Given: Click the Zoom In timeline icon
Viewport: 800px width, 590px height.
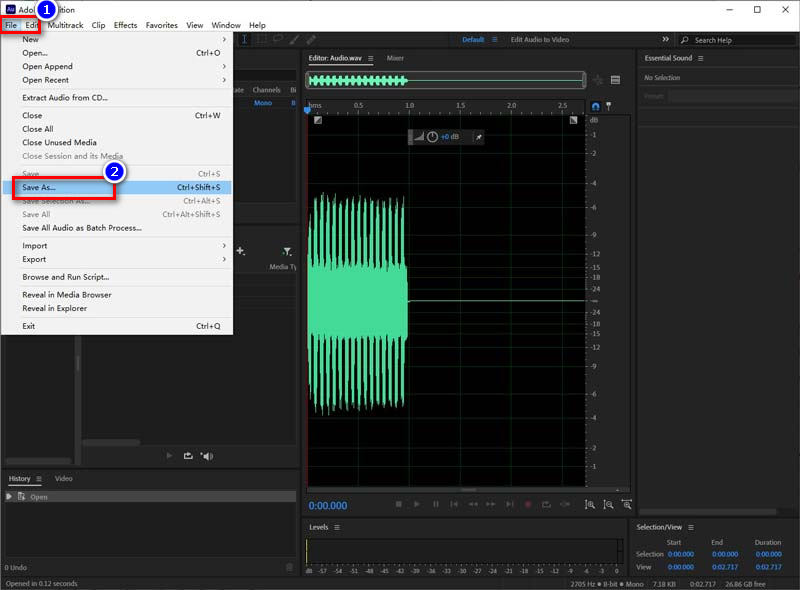Looking at the screenshot, I should tap(592, 504).
